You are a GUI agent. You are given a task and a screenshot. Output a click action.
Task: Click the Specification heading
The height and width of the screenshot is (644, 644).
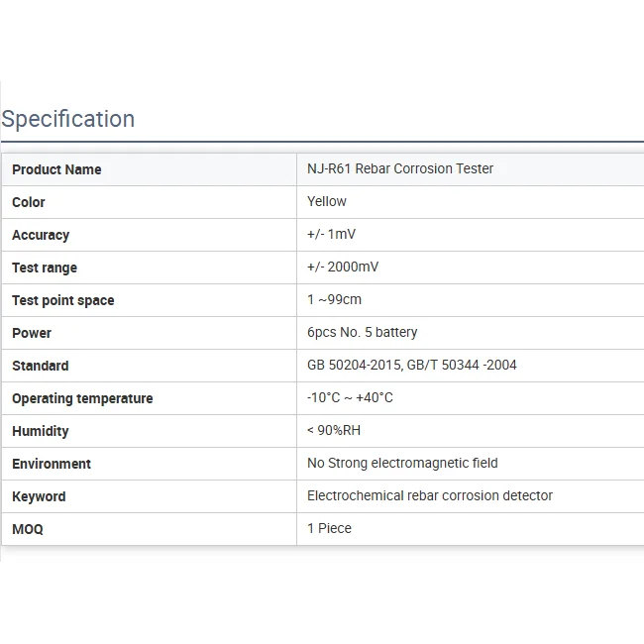pyautogui.click(x=68, y=119)
